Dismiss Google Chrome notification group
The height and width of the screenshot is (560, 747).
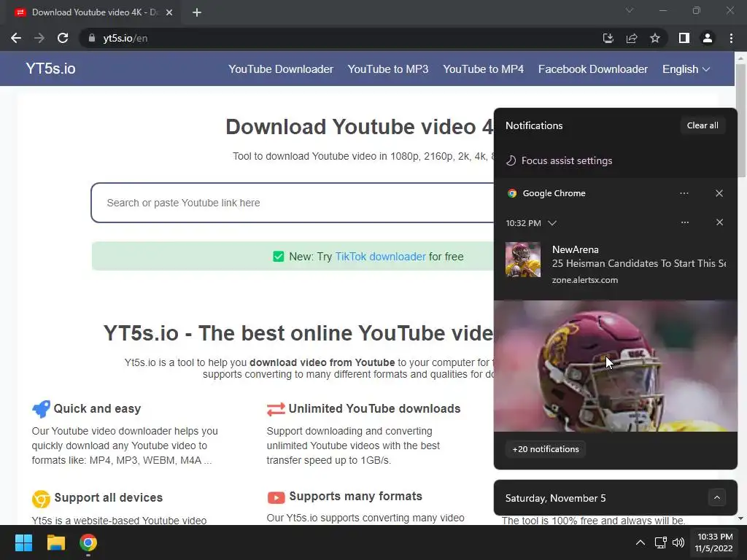click(719, 193)
